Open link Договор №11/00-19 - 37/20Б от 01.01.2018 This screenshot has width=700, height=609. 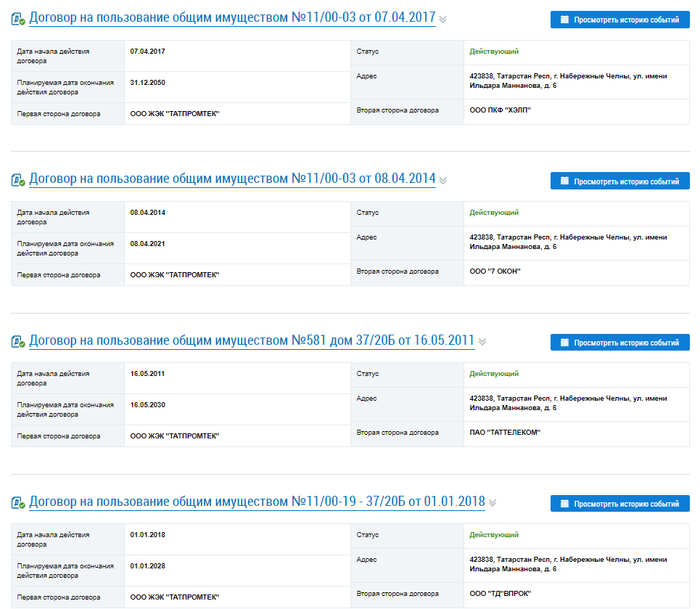point(257,502)
